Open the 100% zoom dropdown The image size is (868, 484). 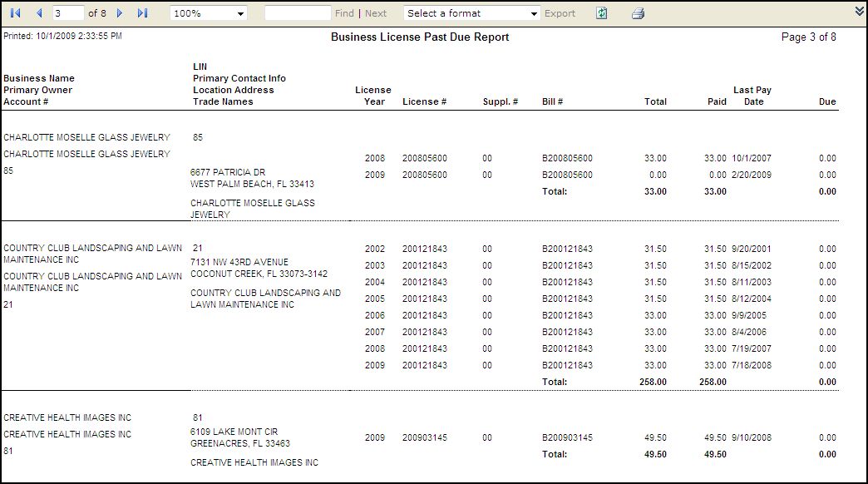[x=208, y=13]
